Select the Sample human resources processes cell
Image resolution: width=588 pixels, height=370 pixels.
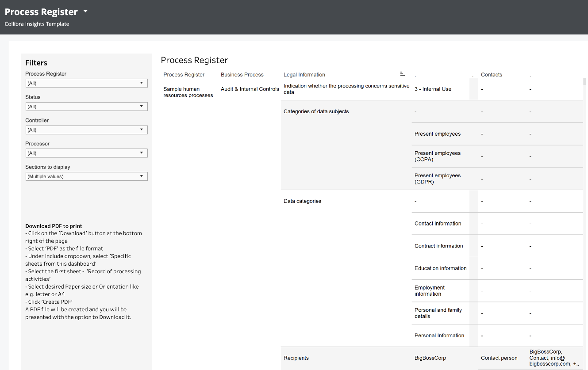tap(188, 92)
